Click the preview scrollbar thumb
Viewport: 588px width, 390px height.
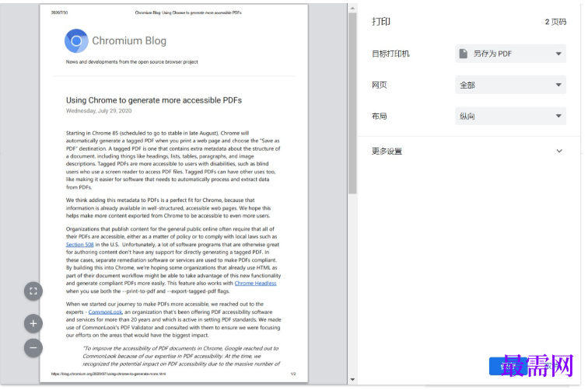pyautogui.click(x=352, y=103)
